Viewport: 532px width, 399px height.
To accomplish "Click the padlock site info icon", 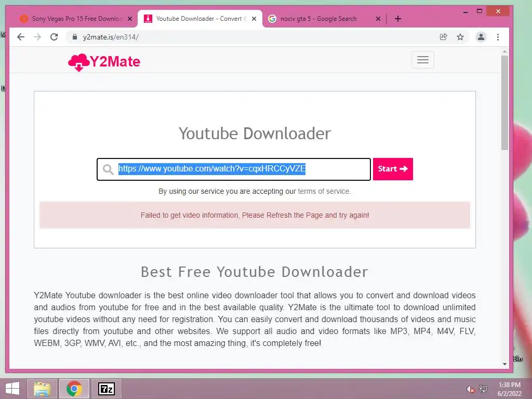I will coord(75,37).
